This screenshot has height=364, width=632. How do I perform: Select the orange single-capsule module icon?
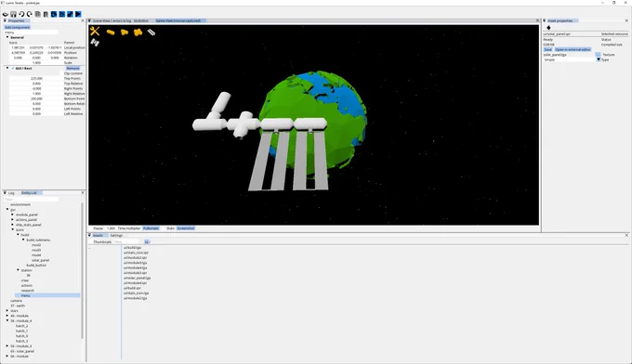111,32
